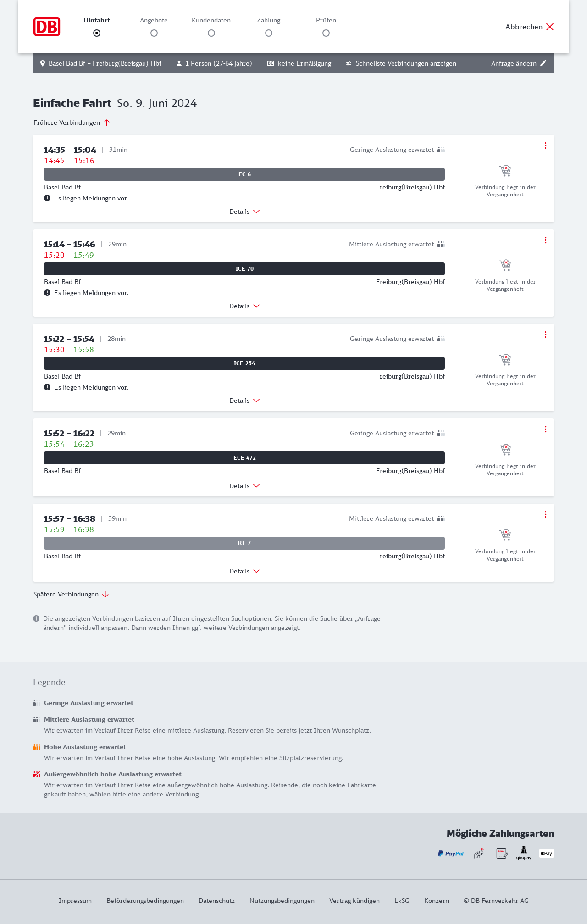Cancel booking with Abbrechen
Viewport: 587px width, 924px height.
tap(530, 27)
